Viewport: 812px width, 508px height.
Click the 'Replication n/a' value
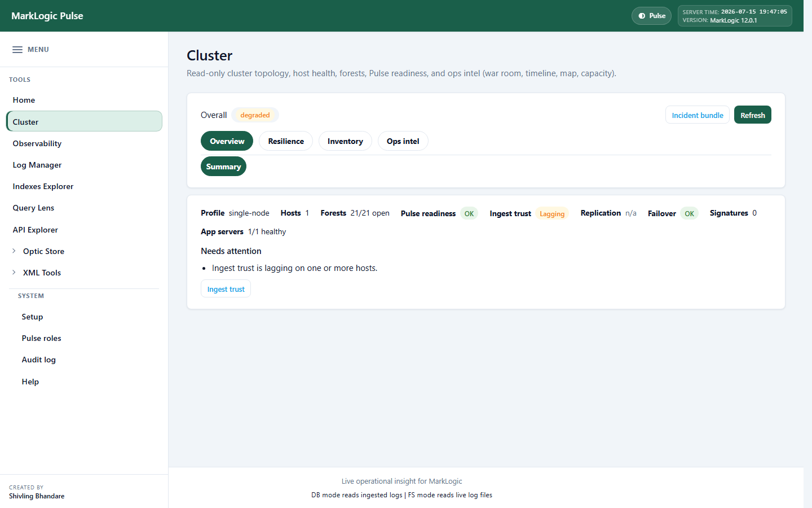pos(608,213)
